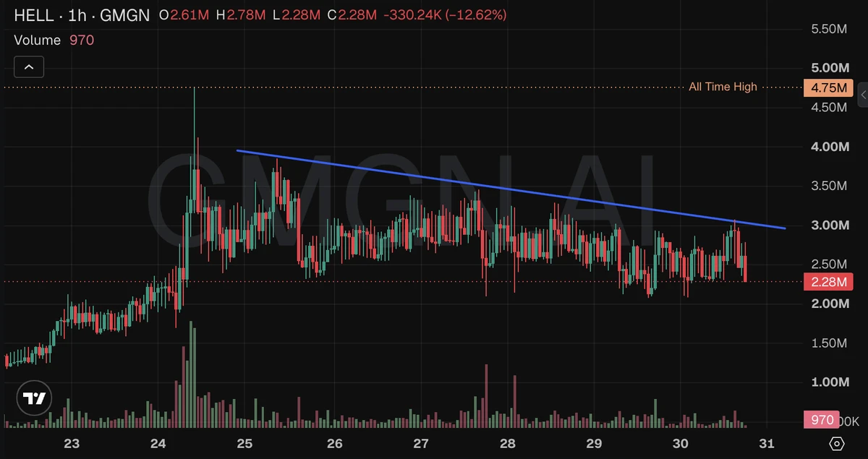Select the Volume indicator label in the legend

38,40
